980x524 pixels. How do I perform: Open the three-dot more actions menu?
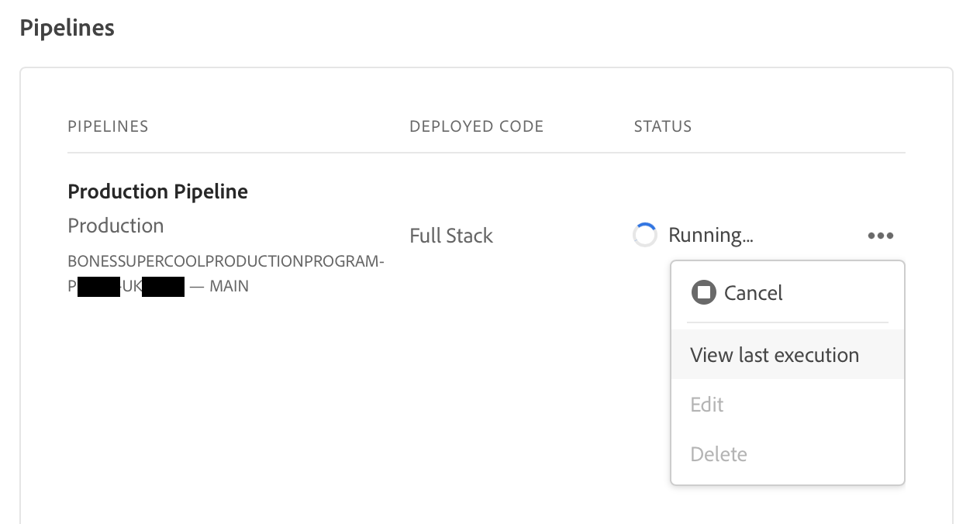pos(880,236)
